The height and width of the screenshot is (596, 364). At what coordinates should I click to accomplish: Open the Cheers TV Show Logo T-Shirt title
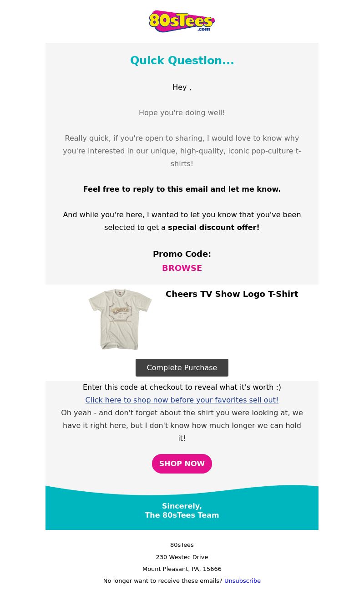click(232, 294)
